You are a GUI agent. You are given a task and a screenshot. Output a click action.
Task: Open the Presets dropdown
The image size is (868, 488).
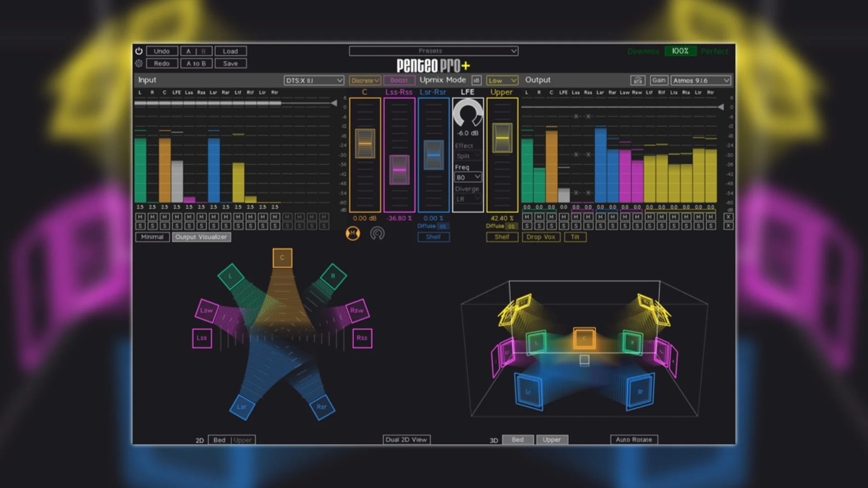tap(433, 51)
